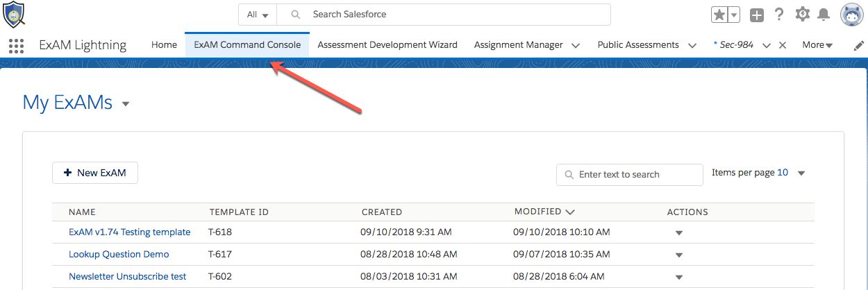
Task: Open the More navigation menu
Action: point(817,45)
